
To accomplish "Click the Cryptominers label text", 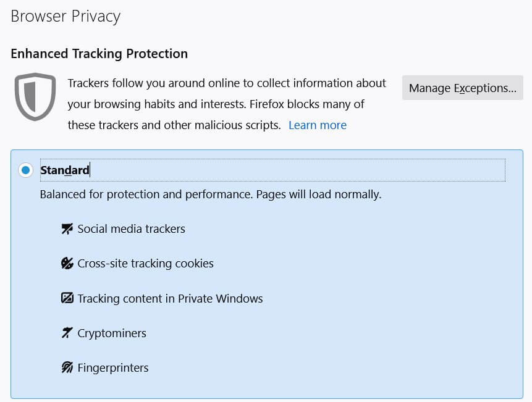I will [112, 333].
